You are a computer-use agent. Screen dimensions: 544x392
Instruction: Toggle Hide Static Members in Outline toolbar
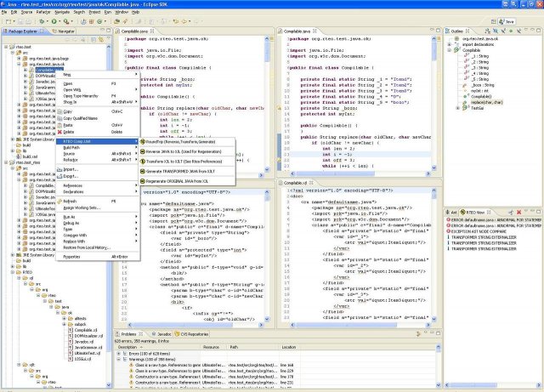click(x=503, y=31)
